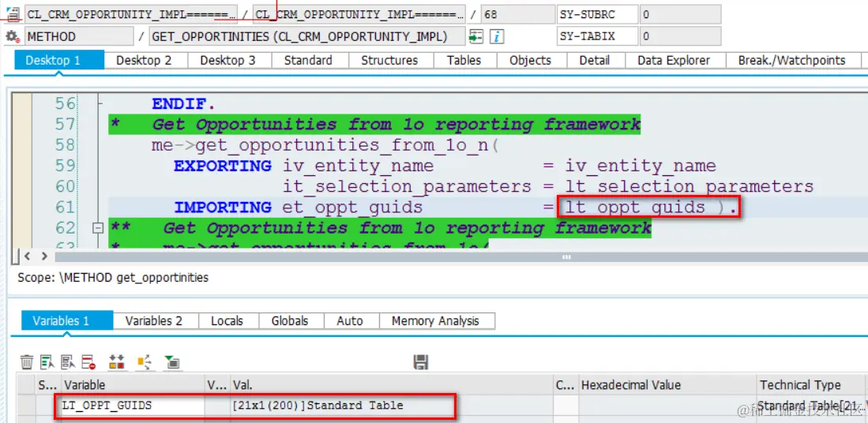
Task: Click the Val. column header
Action: click(x=392, y=385)
